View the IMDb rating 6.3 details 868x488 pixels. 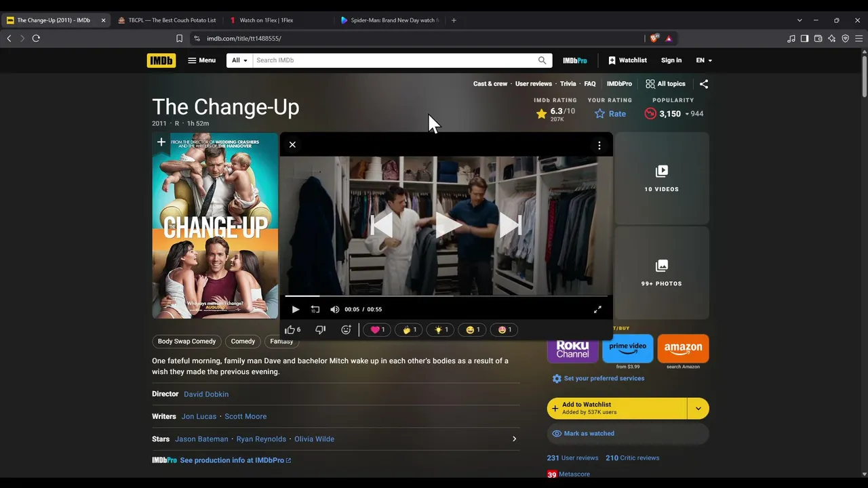coord(555,114)
